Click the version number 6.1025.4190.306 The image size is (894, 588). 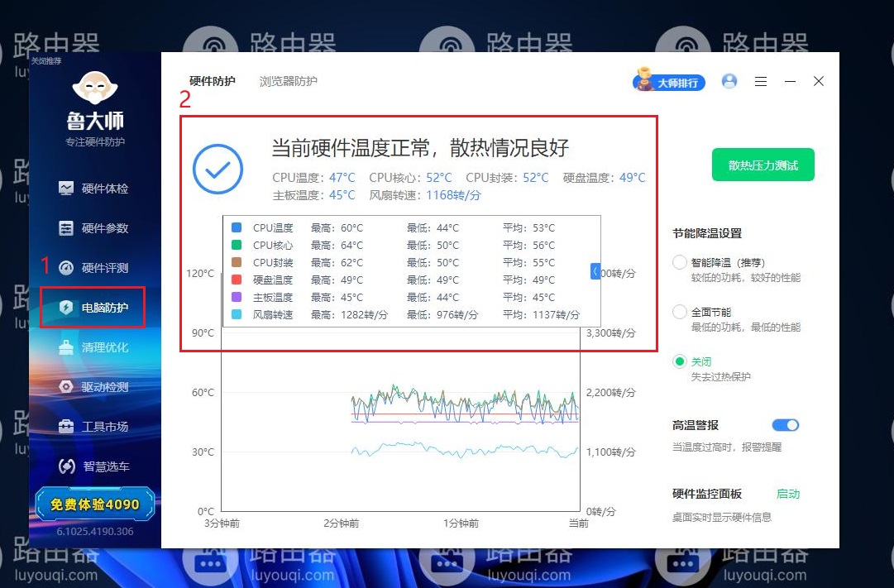click(x=95, y=532)
